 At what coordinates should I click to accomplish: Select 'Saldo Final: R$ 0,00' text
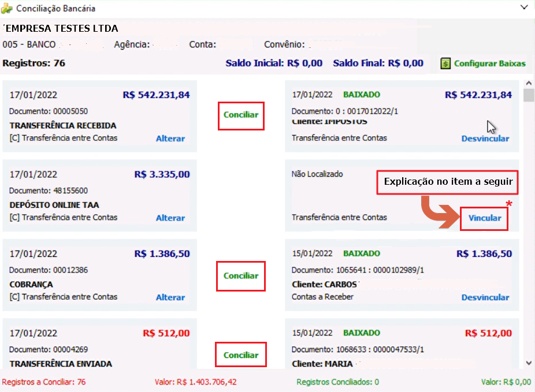(378, 63)
